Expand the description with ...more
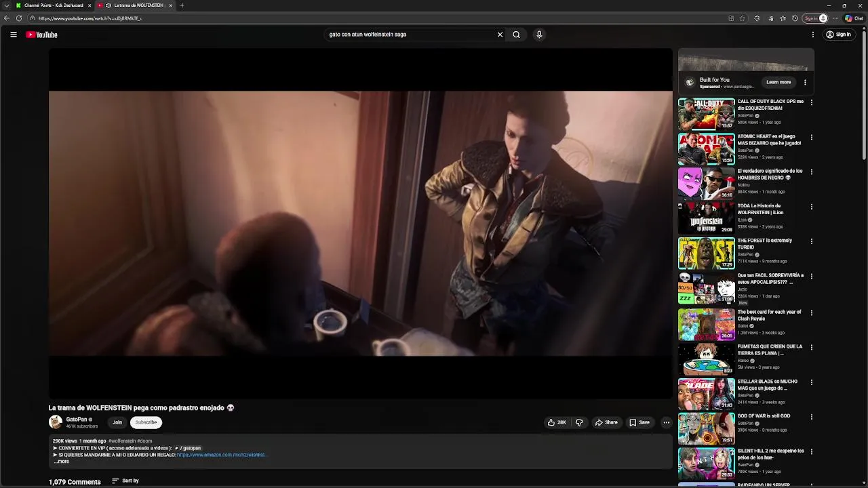Image resolution: width=868 pixels, height=488 pixels. pyautogui.click(x=61, y=462)
